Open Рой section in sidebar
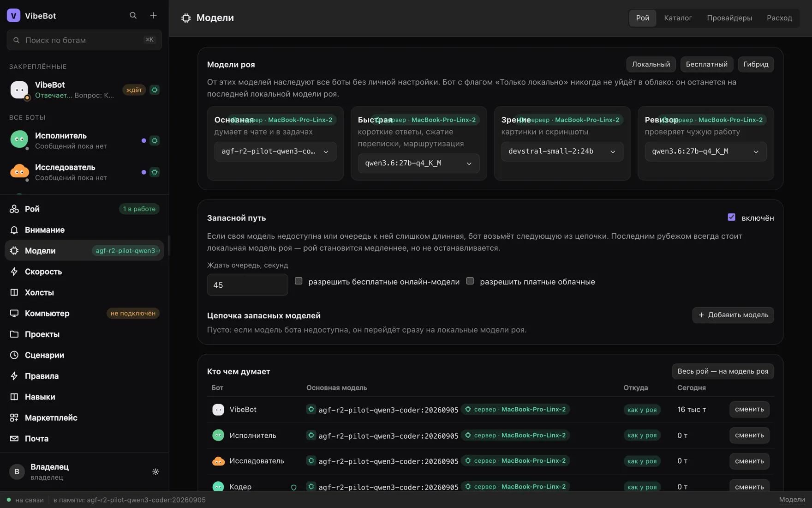 click(x=84, y=209)
